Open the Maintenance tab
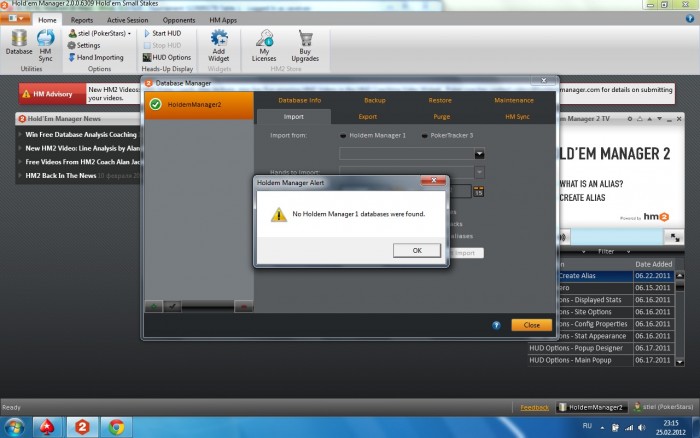The width and height of the screenshot is (700, 438). pos(514,100)
